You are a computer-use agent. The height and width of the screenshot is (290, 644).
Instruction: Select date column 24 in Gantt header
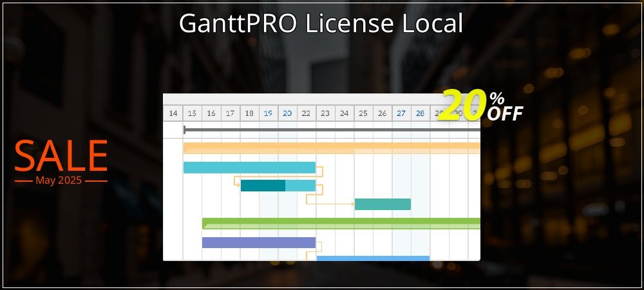(x=344, y=113)
